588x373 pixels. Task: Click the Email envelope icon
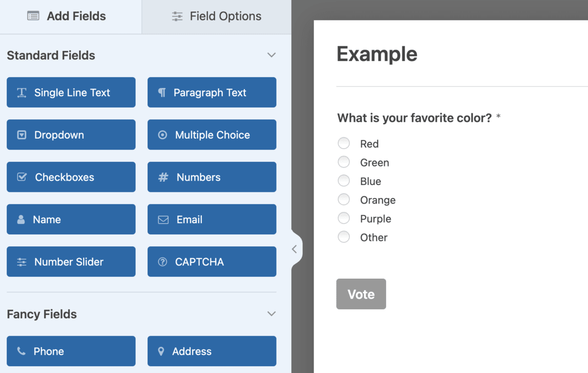163,219
